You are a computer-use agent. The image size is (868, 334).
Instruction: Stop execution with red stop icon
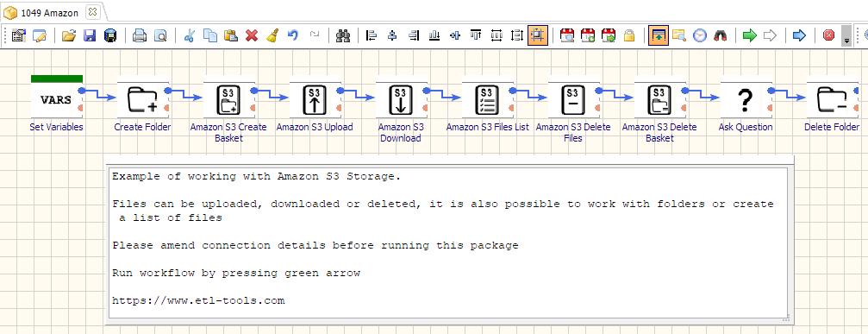828,36
